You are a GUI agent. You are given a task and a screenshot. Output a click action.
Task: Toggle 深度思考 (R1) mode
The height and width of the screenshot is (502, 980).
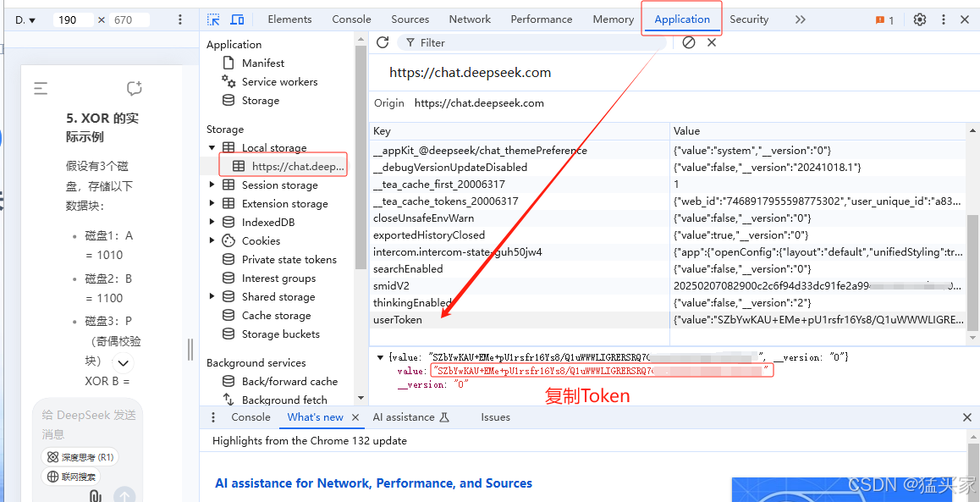80,457
